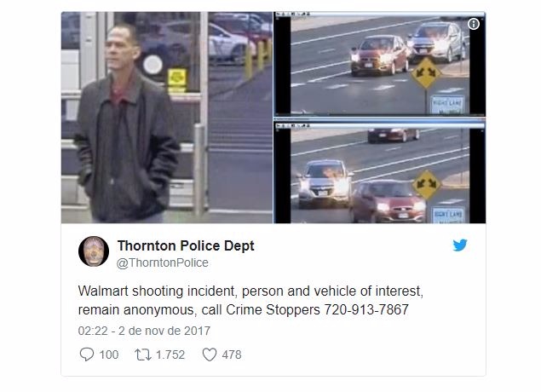Click the like count 478
The width and height of the screenshot is (541, 392).
pos(232,355)
